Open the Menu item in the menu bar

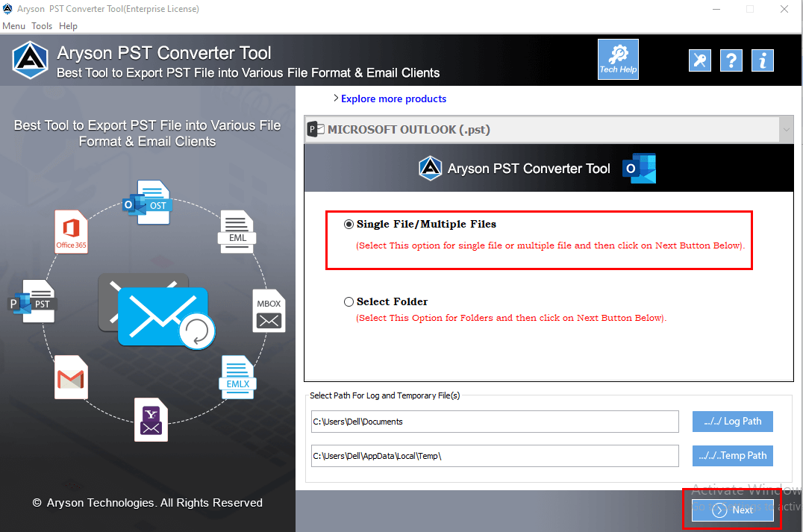(x=13, y=25)
